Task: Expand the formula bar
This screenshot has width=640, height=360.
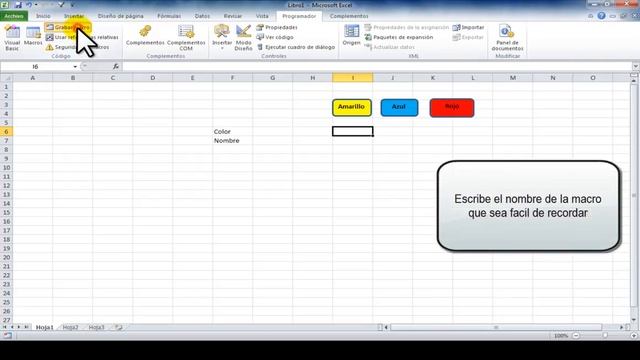Action: click(x=636, y=67)
